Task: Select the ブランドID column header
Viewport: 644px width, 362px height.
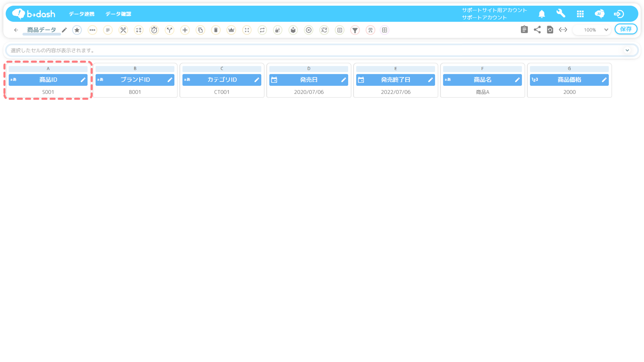Action: coord(135,80)
